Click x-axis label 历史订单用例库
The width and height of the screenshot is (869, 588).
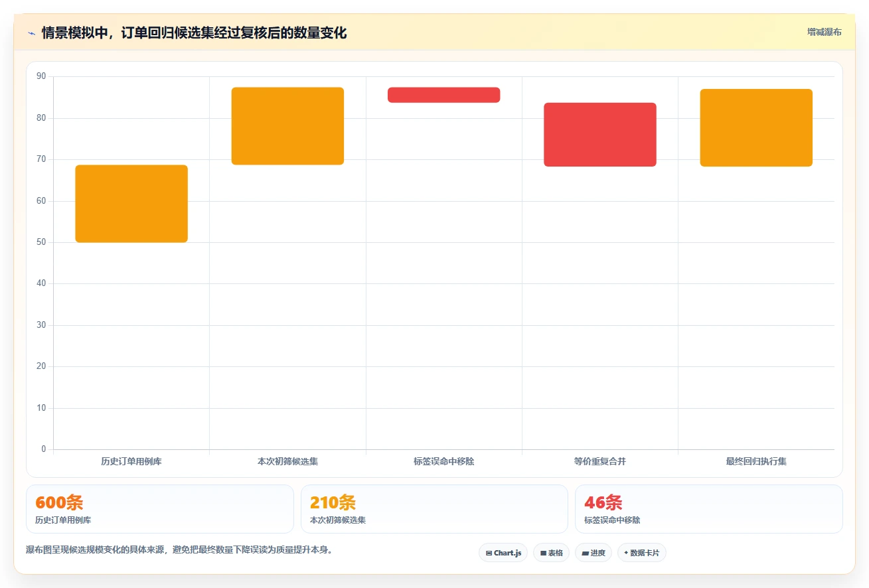coord(131,461)
